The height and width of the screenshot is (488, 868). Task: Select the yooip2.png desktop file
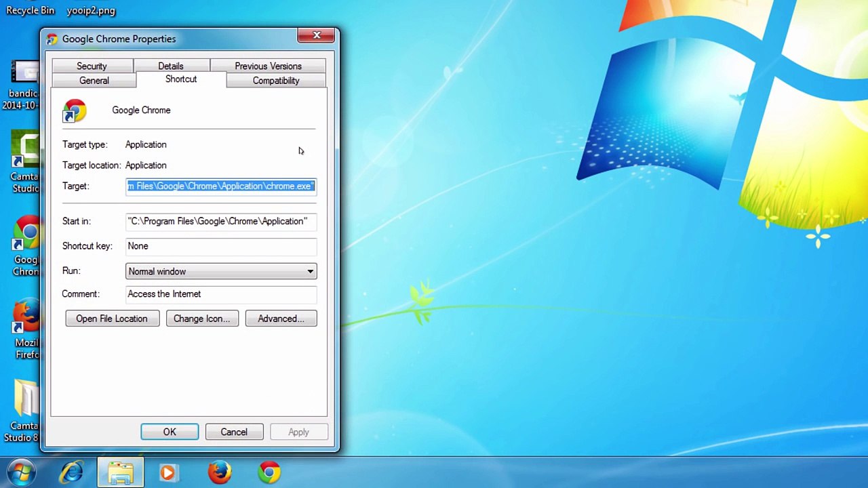(x=91, y=10)
